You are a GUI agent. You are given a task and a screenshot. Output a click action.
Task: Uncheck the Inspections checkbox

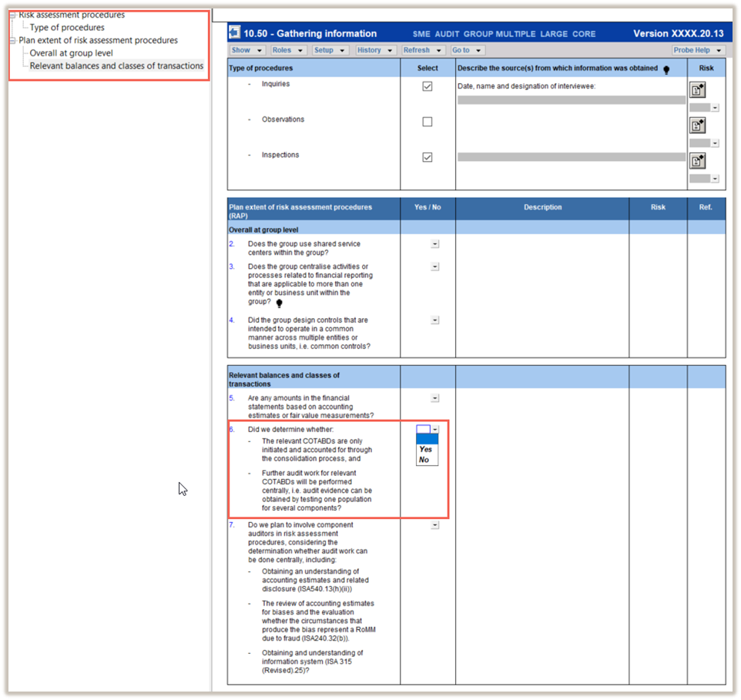click(427, 157)
